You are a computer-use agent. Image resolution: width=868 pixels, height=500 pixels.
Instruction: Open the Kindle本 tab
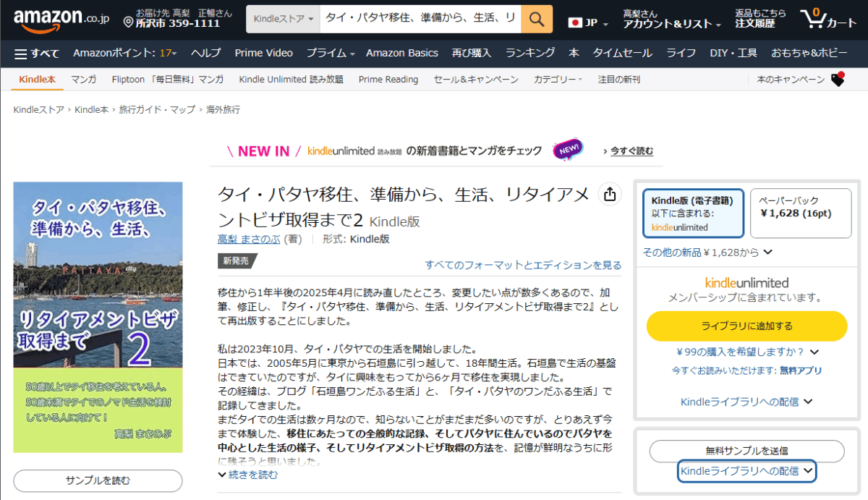click(37, 80)
